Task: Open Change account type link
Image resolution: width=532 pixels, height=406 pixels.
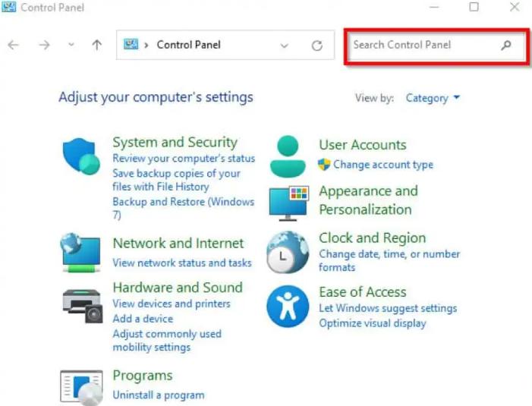Action: pyautogui.click(x=383, y=165)
